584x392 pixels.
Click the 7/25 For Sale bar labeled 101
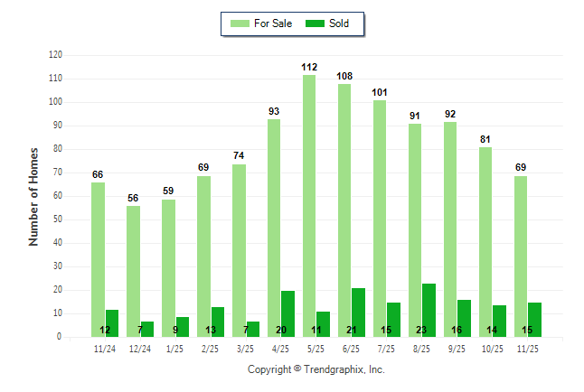pyautogui.click(x=380, y=219)
